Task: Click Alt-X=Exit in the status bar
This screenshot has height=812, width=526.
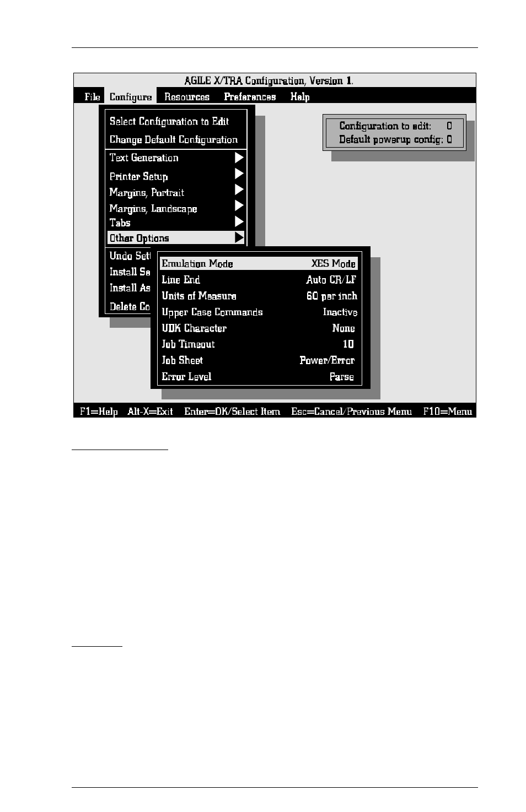Action: pyautogui.click(x=150, y=412)
